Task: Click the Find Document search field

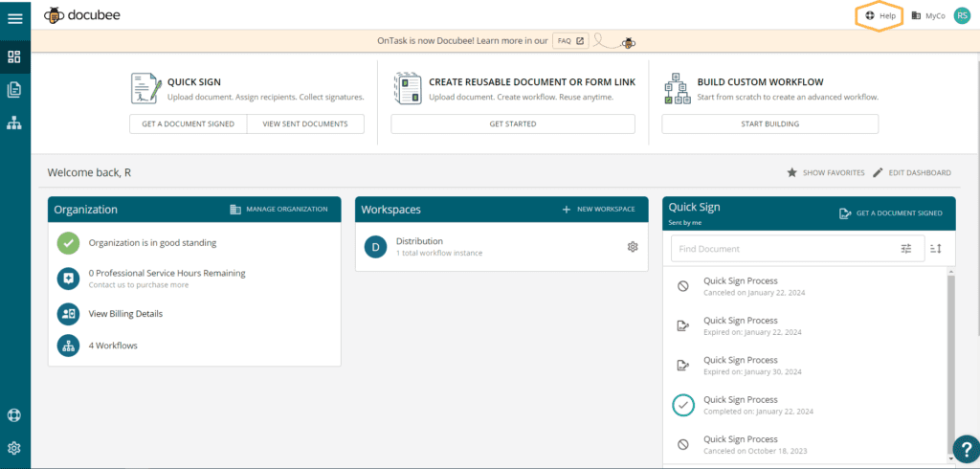Action: [x=780, y=249]
